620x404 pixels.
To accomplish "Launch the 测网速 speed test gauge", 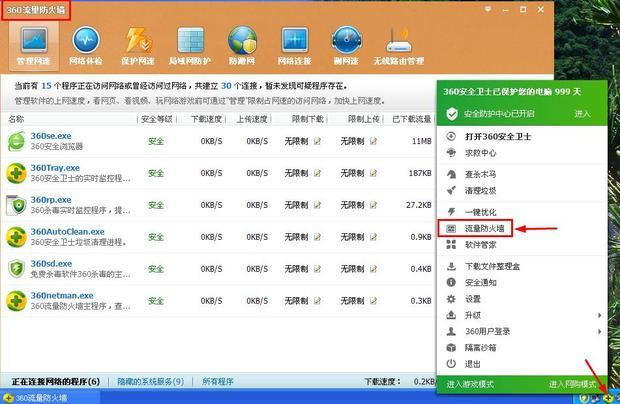I will tap(346, 46).
